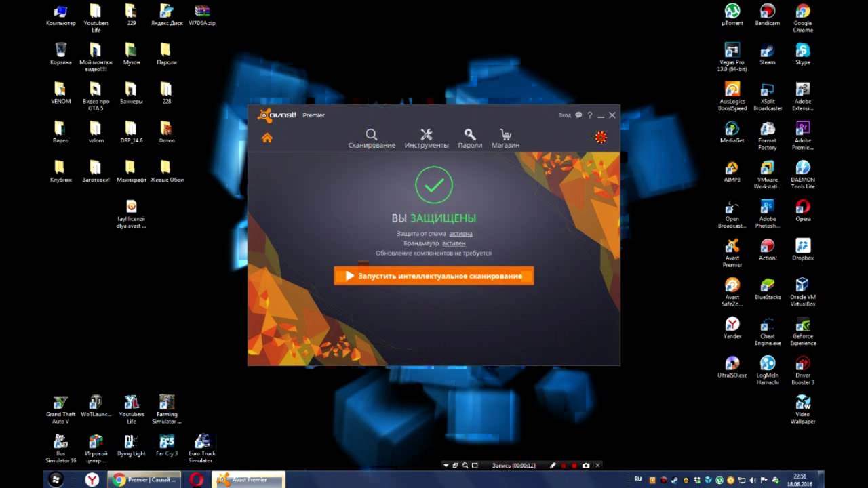The height and width of the screenshot is (488, 868).
Task: Switch to Avast Premier taskbar button
Action: [x=248, y=479]
